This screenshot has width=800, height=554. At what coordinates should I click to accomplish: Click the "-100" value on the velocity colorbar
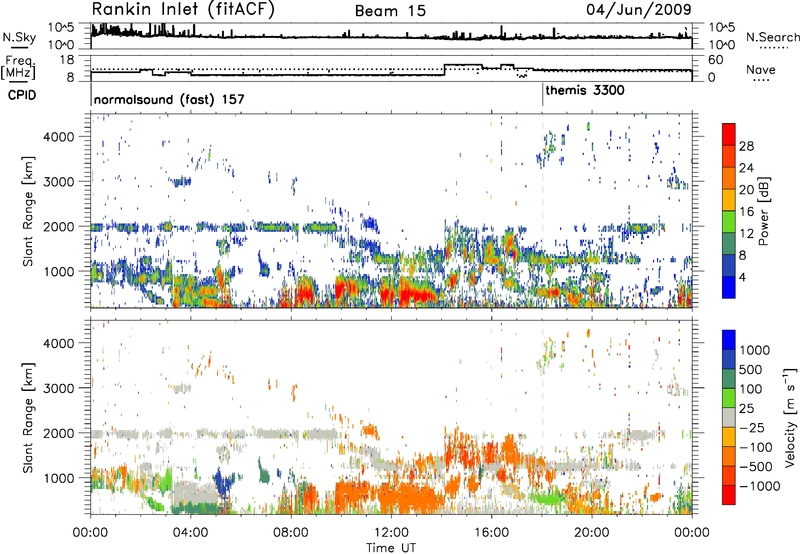[x=755, y=447]
